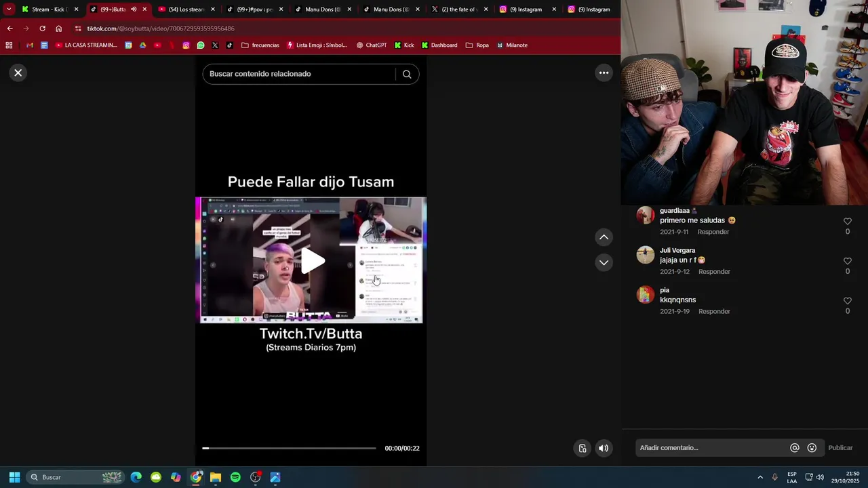Expand the Ropa bookmark folder

(477, 45)
